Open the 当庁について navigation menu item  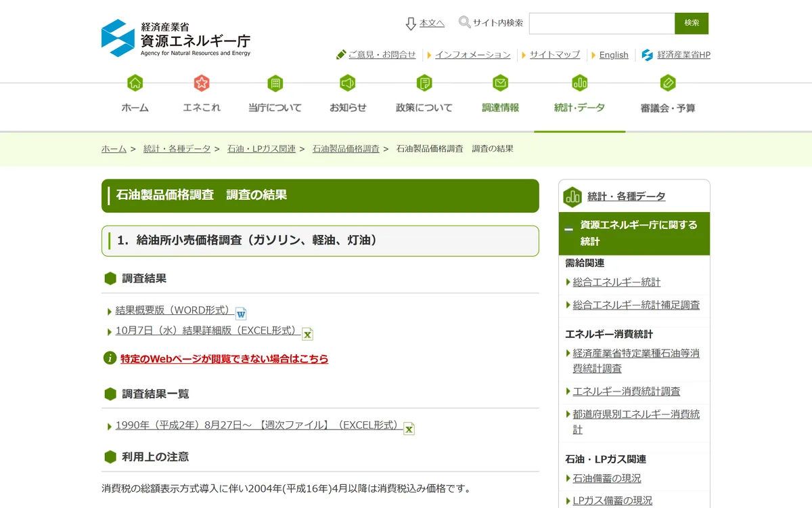pos(275,107)
